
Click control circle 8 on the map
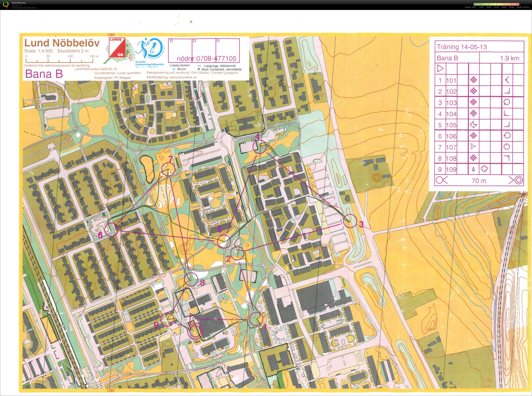(191, 279)
